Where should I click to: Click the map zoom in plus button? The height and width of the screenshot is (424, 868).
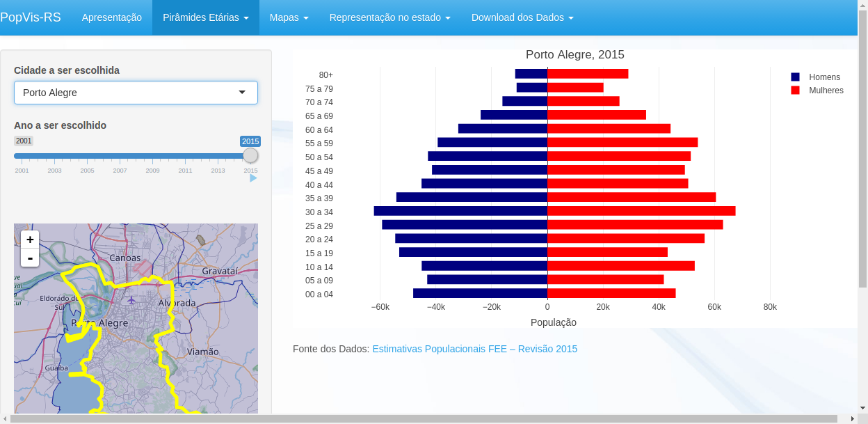(x=30, y=240)
